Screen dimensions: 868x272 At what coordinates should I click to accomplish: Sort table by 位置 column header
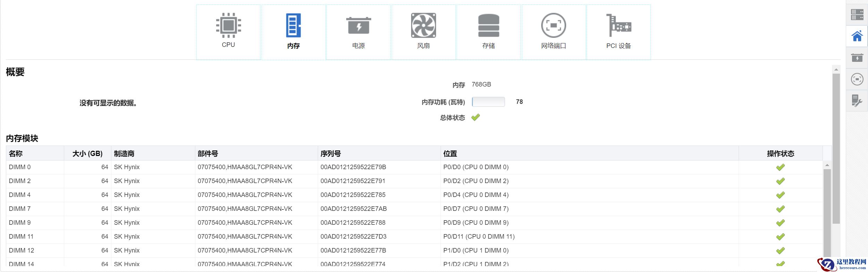[x=590, y=153]
